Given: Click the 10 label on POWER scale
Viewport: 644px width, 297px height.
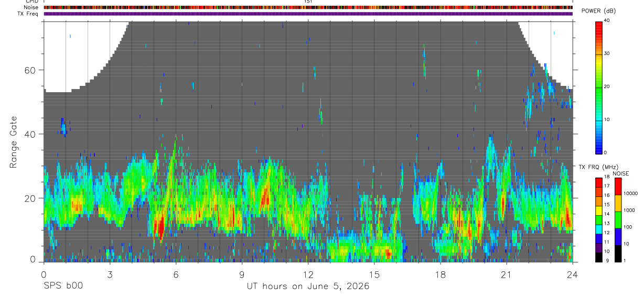Looking at the screenshot, I should coord(607,119).
